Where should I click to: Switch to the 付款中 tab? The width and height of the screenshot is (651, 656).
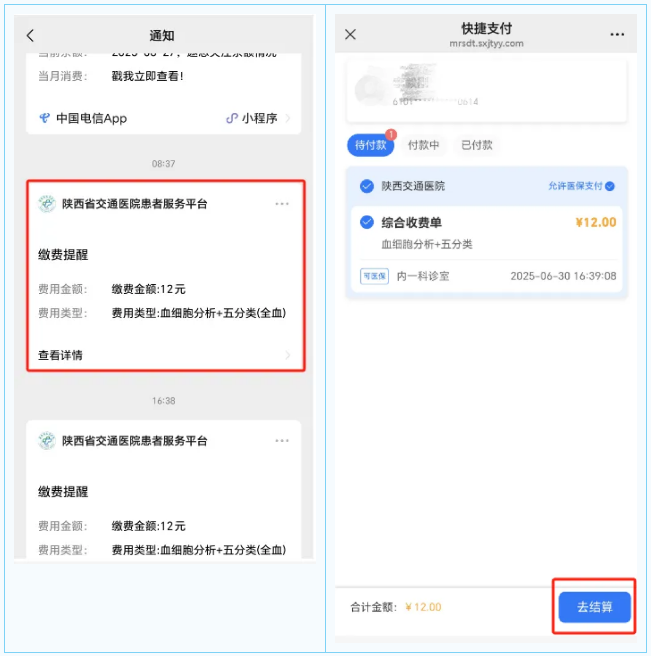pyautogui.click(x=423, y=145)
